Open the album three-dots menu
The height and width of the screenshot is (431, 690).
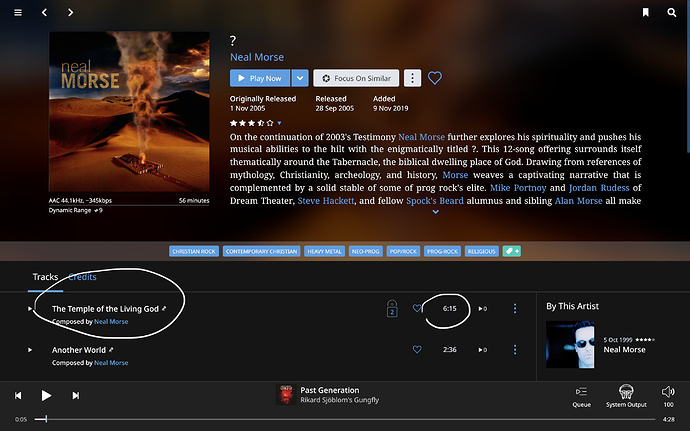412,78
